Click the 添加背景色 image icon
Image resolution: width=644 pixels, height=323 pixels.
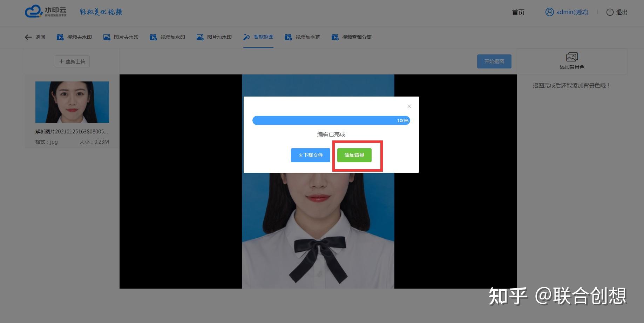point(572,57)
